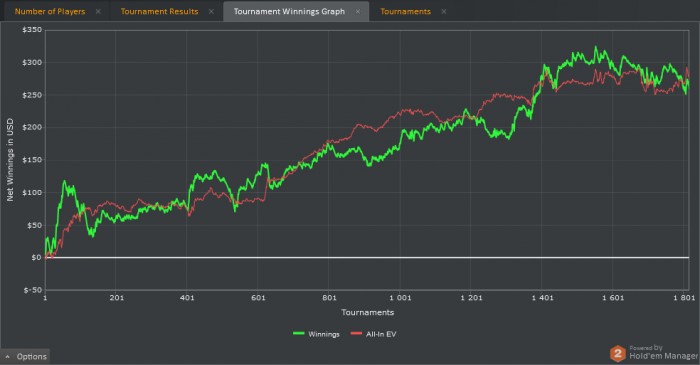This screenshot has width=700, height=365.
Task: Click the green line's peak near tournament 1 560
Action: [x=596, y=47]
